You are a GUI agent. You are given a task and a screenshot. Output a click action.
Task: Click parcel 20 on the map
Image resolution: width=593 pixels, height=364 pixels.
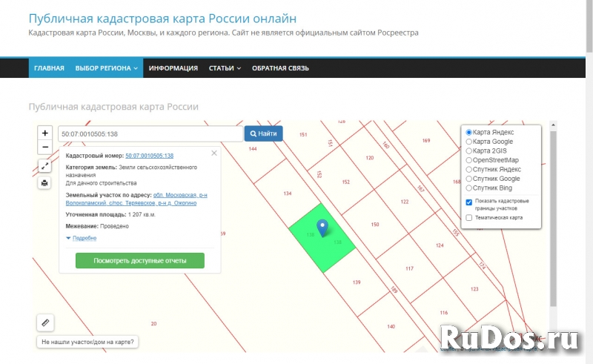click(153, 323)
